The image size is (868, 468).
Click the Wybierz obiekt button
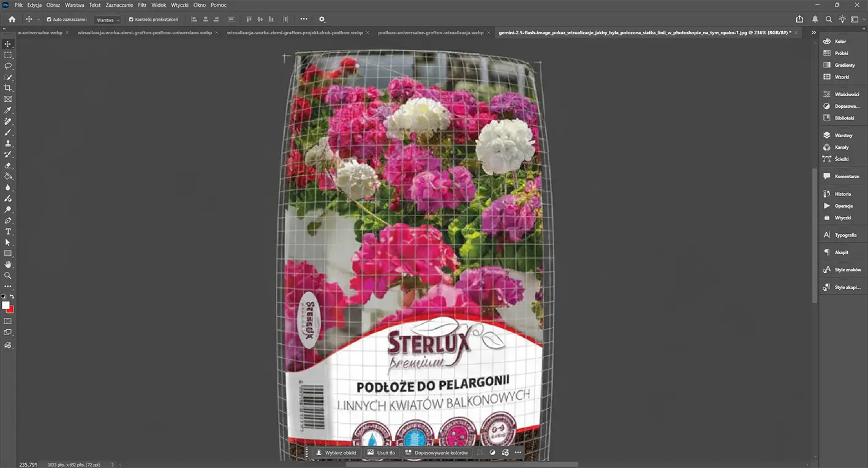[336, 453]
